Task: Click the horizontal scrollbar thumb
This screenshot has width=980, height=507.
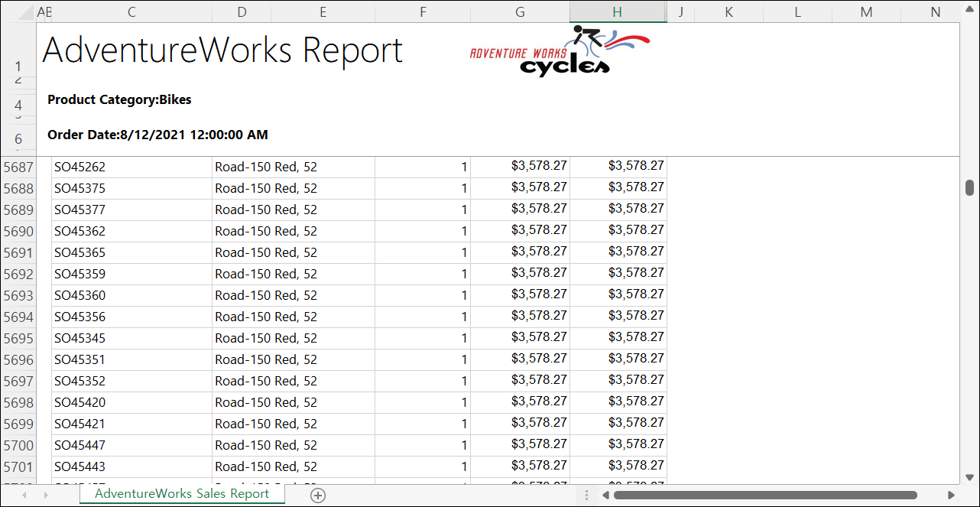Action: [x=765, y=496]
